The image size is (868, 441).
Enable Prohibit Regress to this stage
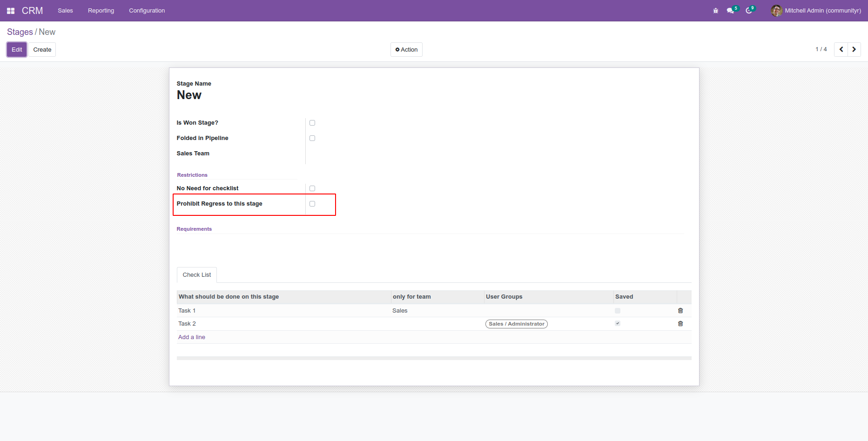pyautogui.click(x=312, y=204)
